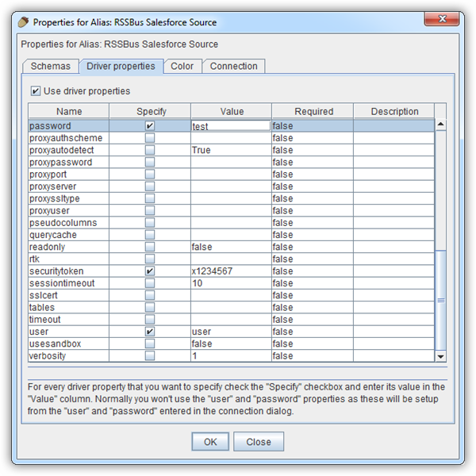Check the Specify box for readonly
Image resolution: width=476 pixels, height=476 pixels.
coord(150,247)
